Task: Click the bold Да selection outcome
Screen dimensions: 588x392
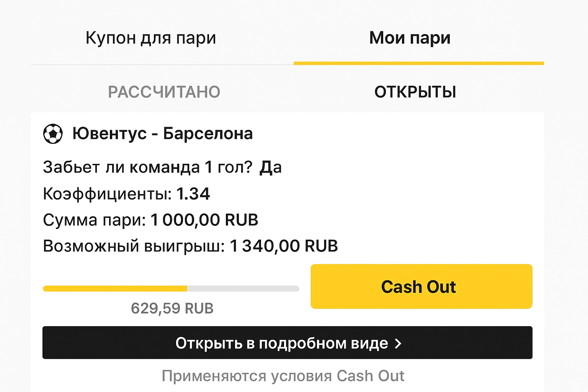Action: (x=271, y=167)
